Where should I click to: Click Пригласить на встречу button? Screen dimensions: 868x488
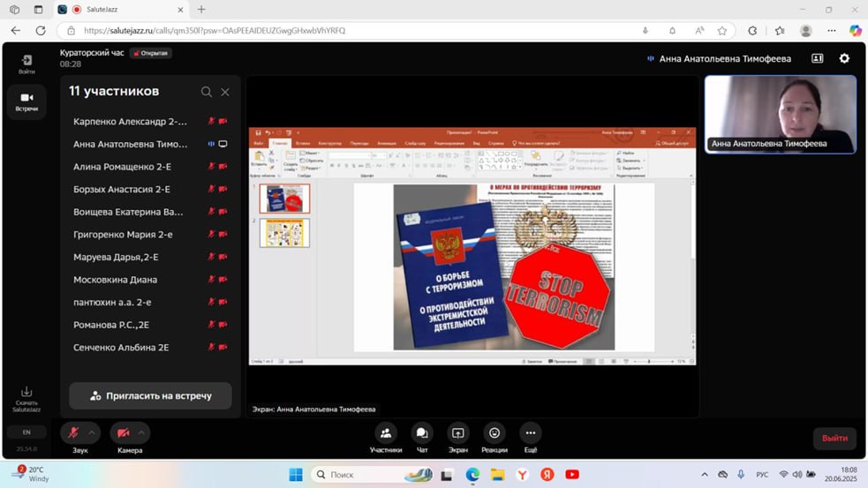pos(150,396)
